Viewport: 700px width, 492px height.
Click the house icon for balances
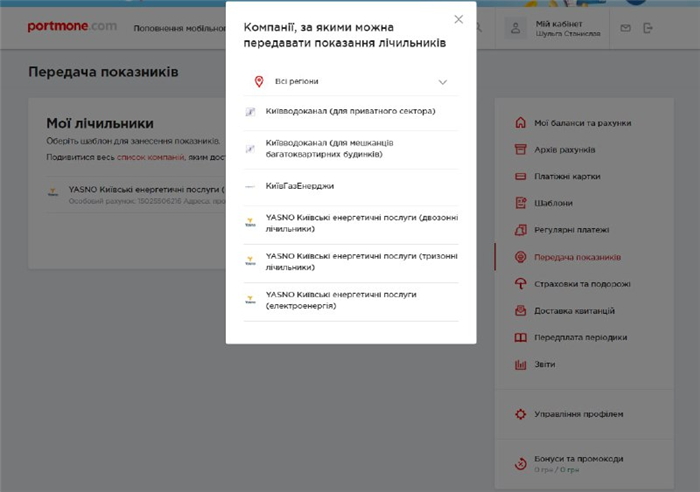pyautogui.click(x=521, y=123)
